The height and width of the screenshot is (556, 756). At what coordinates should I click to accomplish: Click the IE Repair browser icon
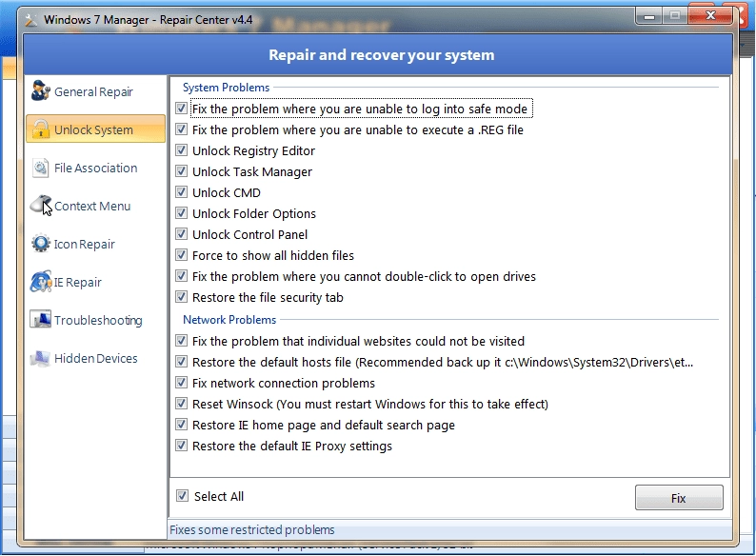pos(41,281)
